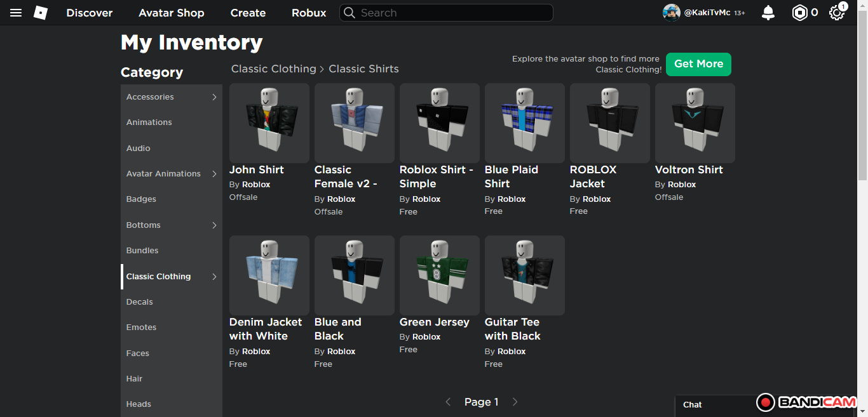This screenshot has height=417, width=868.
Task: Open the hamburger navigation menu
Action: point(16,13)
